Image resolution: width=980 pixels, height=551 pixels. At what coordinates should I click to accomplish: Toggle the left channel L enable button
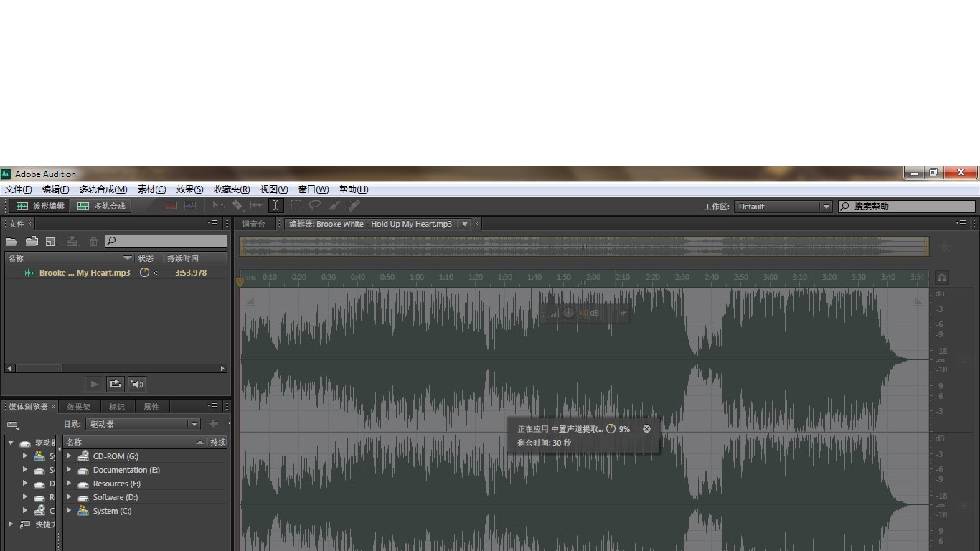click(963, 360)
